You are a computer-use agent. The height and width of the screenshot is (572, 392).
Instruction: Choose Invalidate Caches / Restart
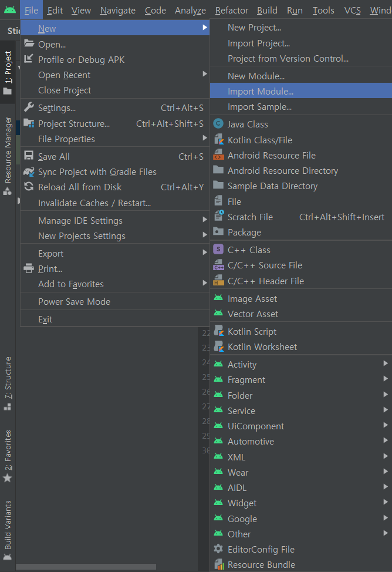tap(115, 203)
